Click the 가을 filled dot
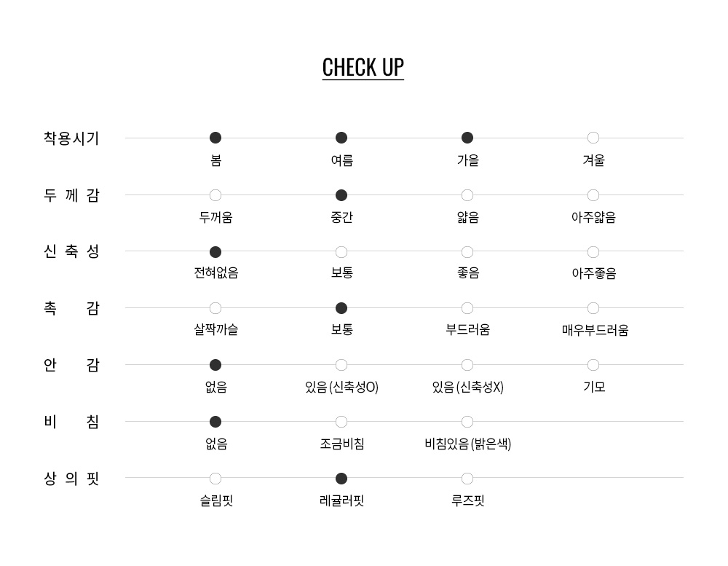The height and width of the screenshot is (566, 728). point(467,138)
